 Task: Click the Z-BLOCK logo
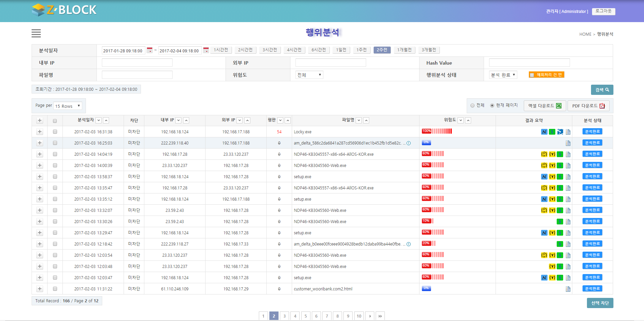[x=64, y=10]
